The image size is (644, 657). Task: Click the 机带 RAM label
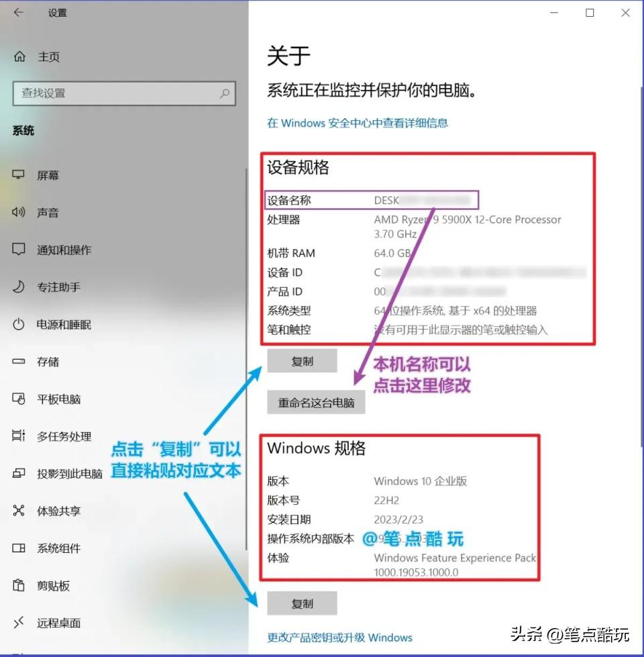[x=291, y=253]
